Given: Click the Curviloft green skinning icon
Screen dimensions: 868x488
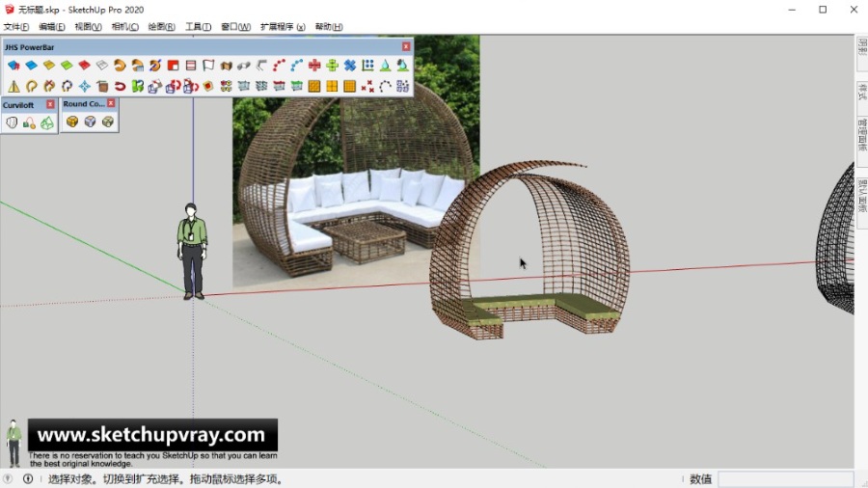Looking at the screenshot, I should click(x=47, y=122).
